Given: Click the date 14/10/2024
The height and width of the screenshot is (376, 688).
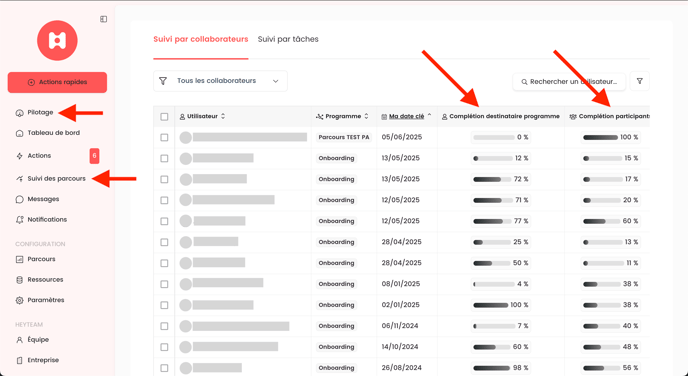Looking at the screenshot, I should pos(400,347).
